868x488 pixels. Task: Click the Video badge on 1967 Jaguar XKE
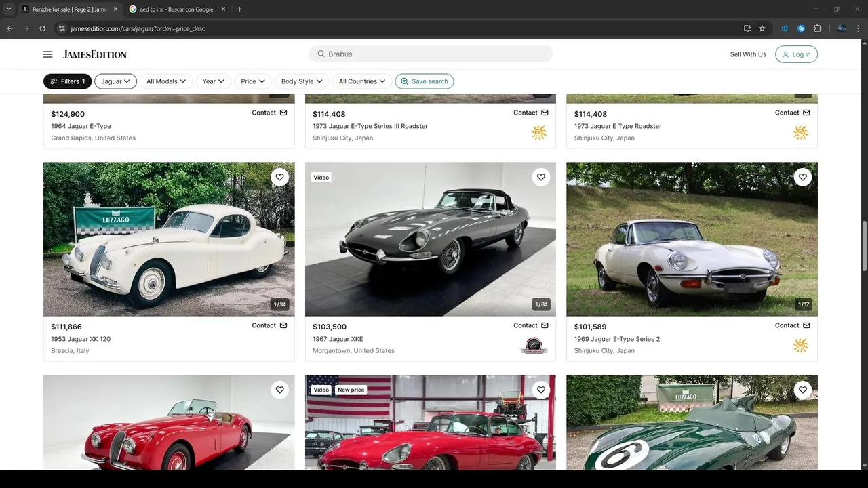321,178
